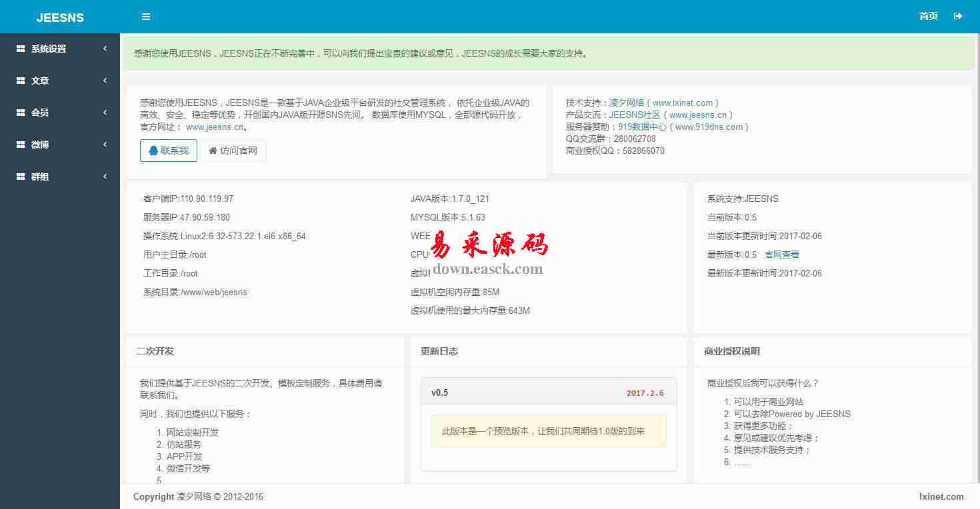Open the 群组 sidebar menu item

[x=40, y=177]
